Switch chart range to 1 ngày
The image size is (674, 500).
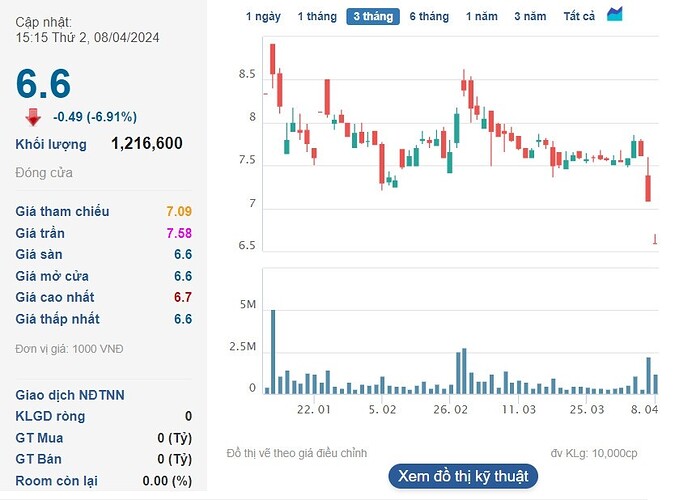point(263,16)
